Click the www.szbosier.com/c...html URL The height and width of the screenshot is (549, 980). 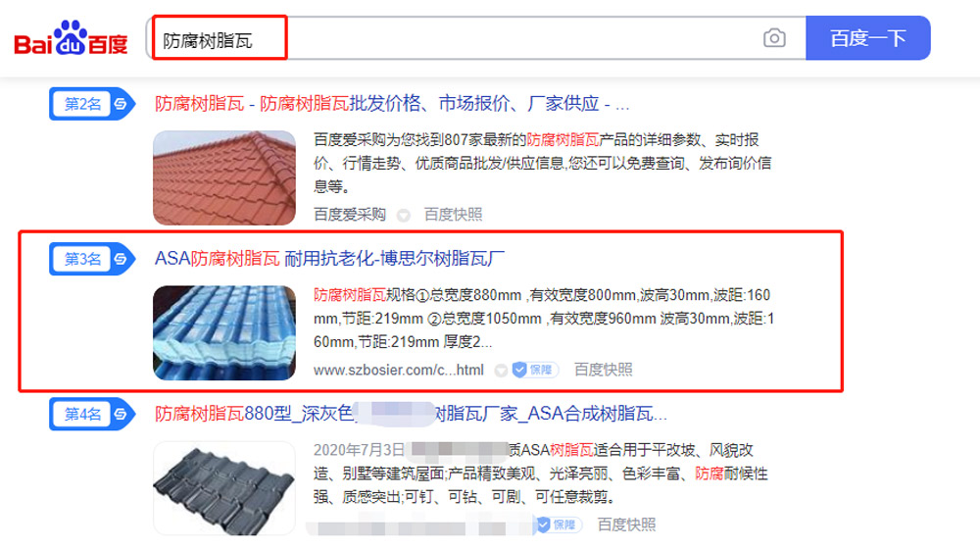coord(399,371)
